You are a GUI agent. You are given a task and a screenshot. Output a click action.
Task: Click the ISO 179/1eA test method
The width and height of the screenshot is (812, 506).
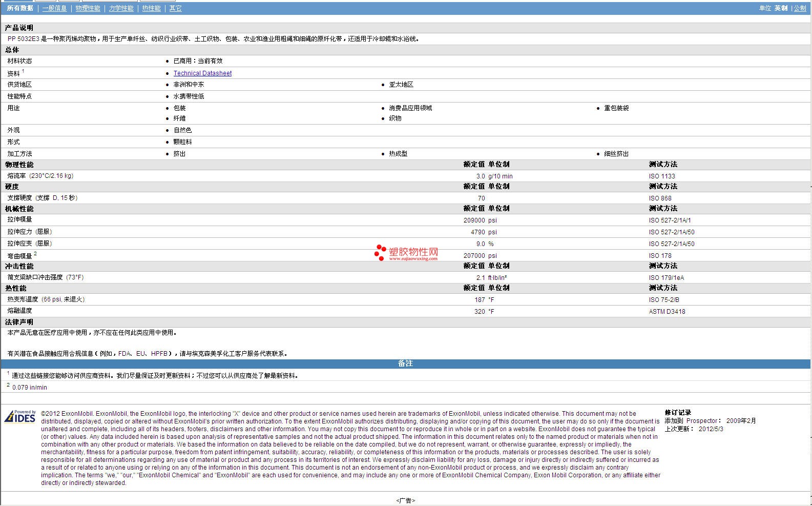point(667,278)
